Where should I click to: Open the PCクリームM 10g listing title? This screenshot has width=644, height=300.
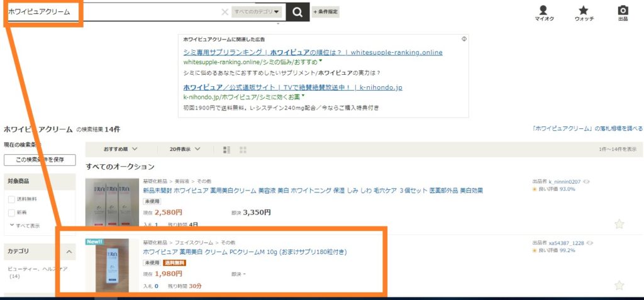(x=245, y=252)
